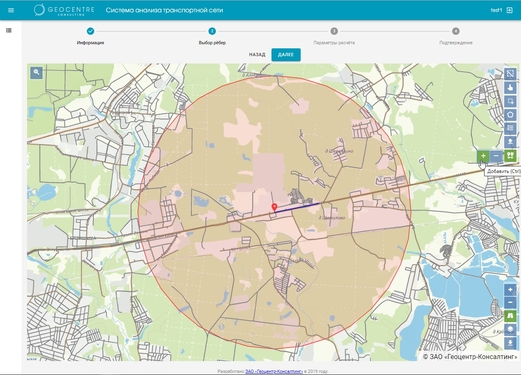Viewport: 521px width, 375px height.
Task: Open the map layers switcher
Action: pos(510,329)
